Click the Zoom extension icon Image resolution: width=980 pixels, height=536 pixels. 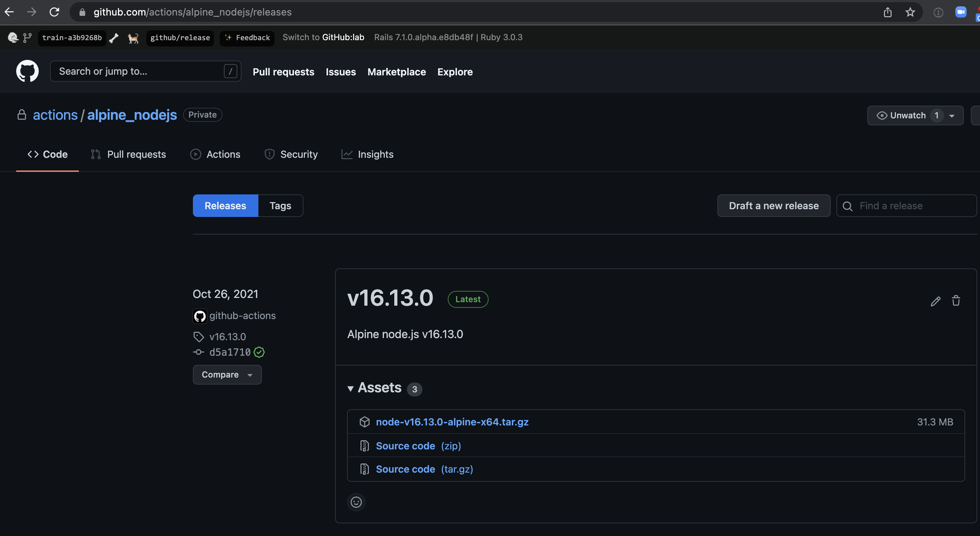pyautogui.click(x=960, y=12)
